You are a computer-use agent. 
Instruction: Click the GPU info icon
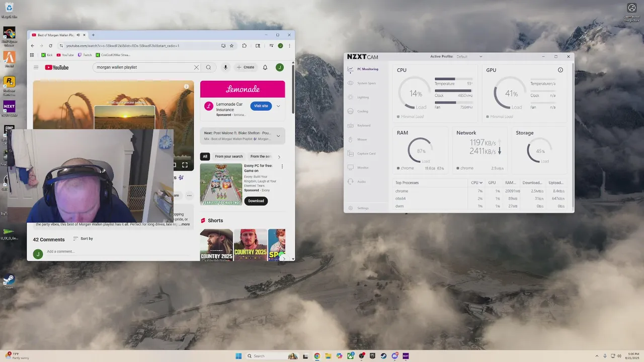click(x=560, y=70)
